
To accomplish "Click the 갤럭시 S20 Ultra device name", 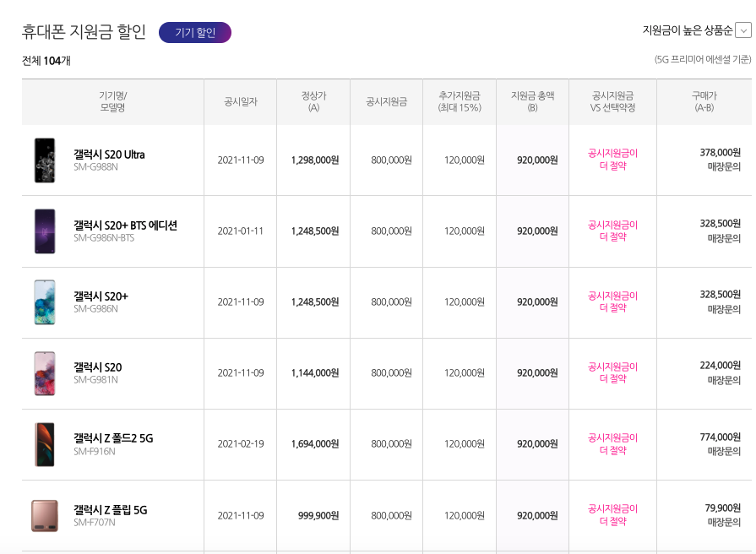I will tap(109, 155).
